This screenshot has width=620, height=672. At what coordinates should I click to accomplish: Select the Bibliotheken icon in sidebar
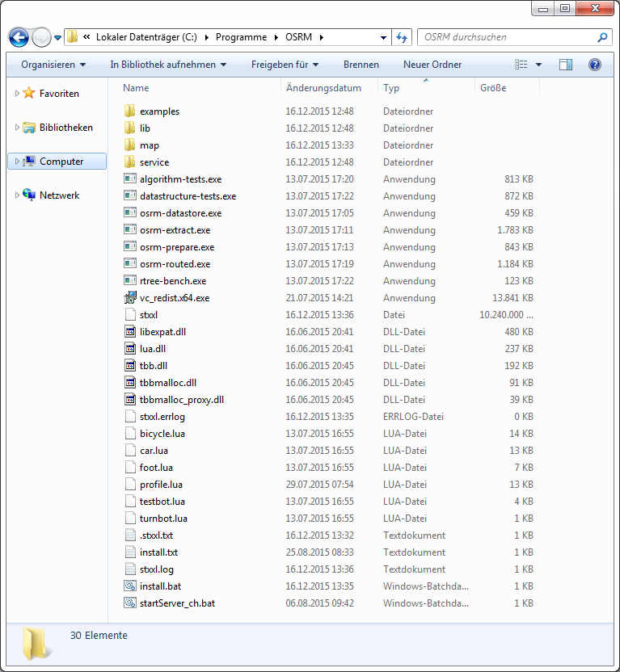(29, 128)
